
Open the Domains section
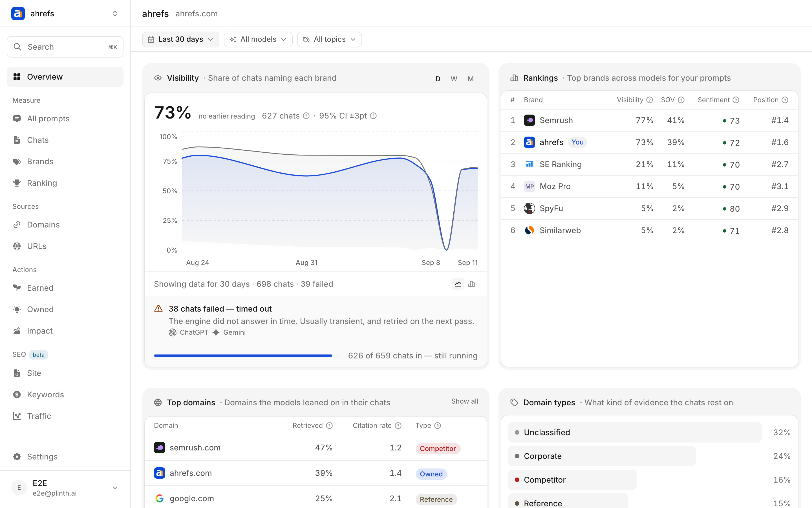(65, 224)
